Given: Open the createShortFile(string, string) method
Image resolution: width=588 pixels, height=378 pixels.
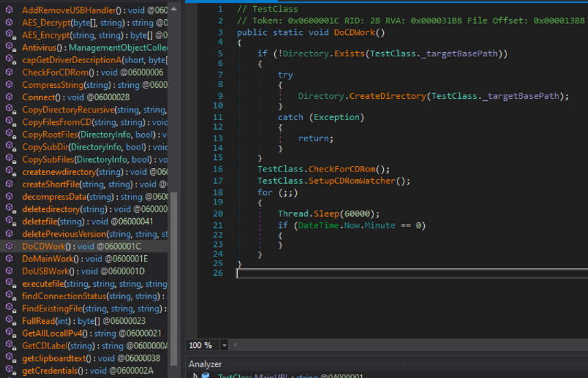Looking at the screenshot, I should (x=95, y=185).
